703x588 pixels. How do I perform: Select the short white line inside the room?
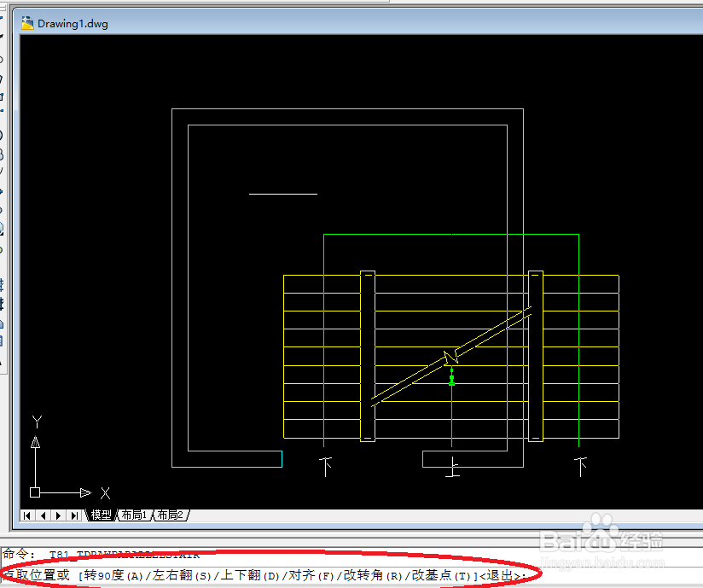pos(283,194)
